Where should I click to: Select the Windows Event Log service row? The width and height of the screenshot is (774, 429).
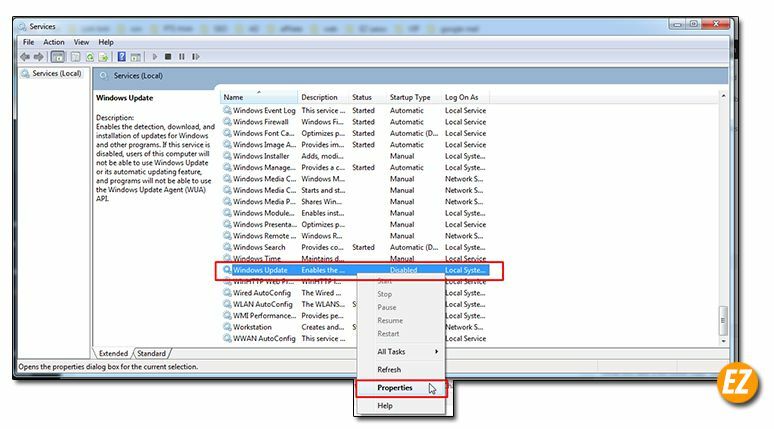point(354,110)
